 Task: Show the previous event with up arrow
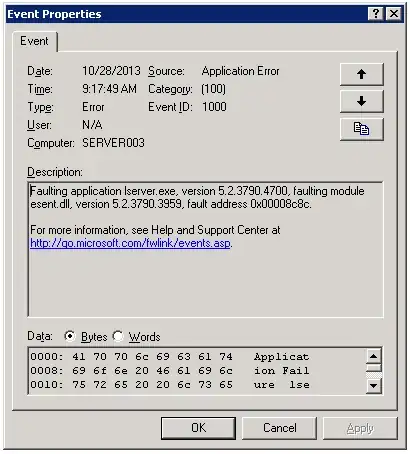[x=362, y=74]
